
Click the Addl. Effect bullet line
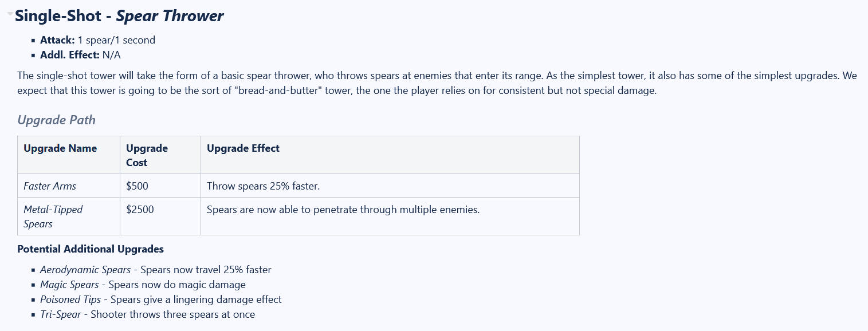click(80, 55)
